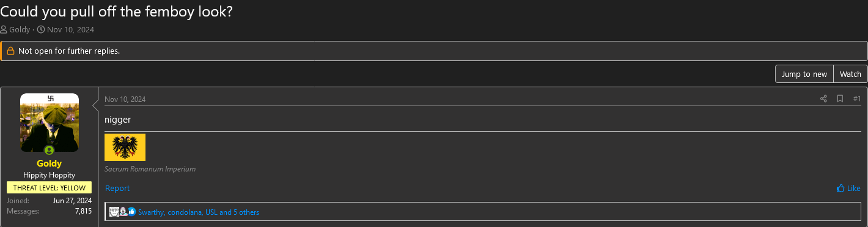Click the Watch button
This screenshot has height=227, width=868.
[x=850, y=74]
